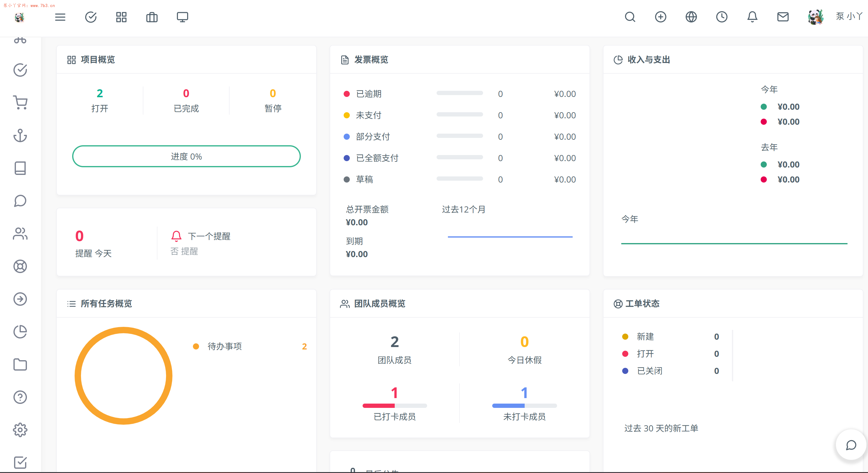Click 未打卡成员 blue progress bar
Image resolution: width=868 pixels, height=473 pixels.
524,406
